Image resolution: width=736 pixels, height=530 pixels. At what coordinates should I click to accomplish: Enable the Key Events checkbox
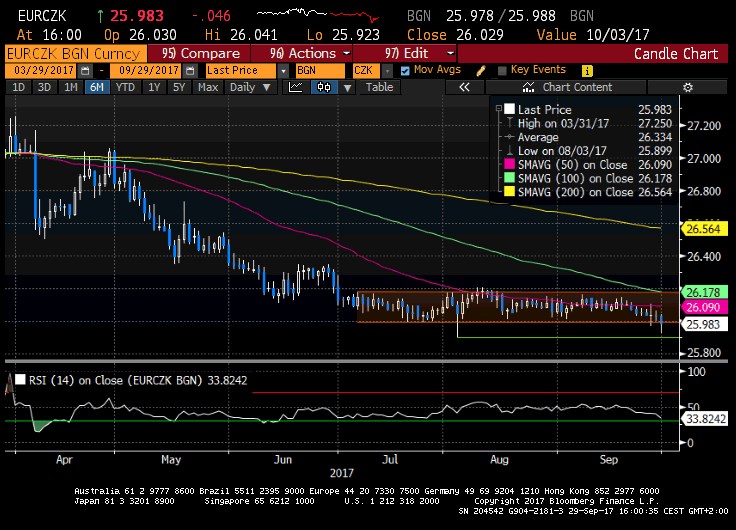coord(499,71)
